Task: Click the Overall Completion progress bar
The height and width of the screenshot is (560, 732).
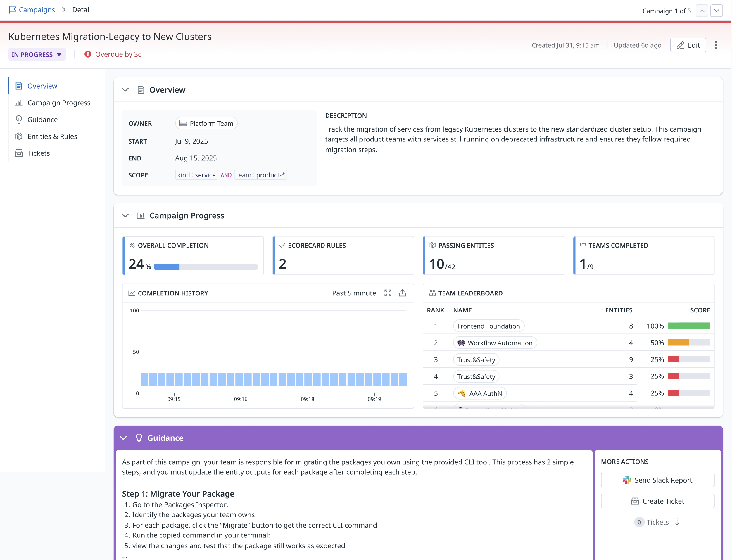Action: [x=205, y=267]
